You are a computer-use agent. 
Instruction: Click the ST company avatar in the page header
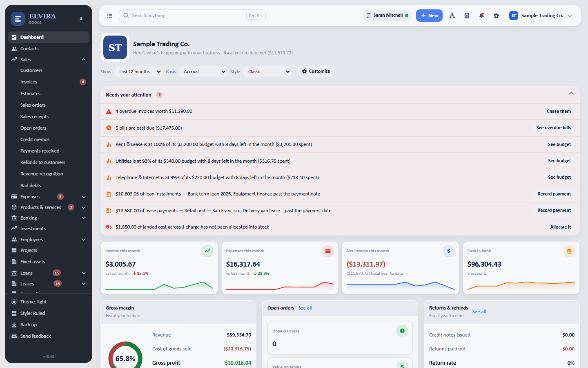115,47
